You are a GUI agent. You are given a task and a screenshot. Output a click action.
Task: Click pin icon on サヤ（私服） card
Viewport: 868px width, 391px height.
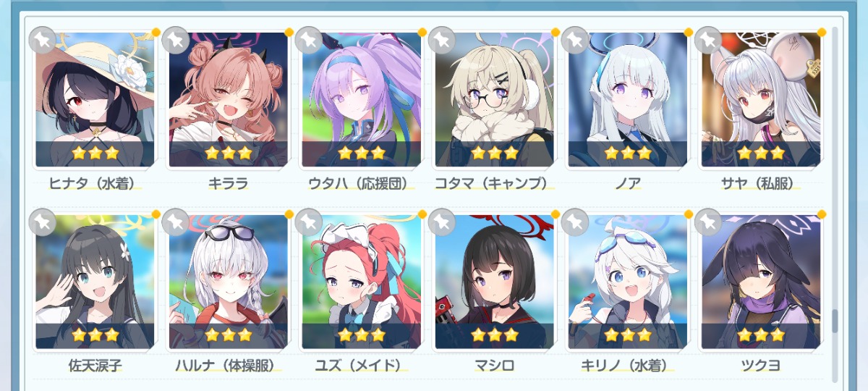tap(707, 41)
